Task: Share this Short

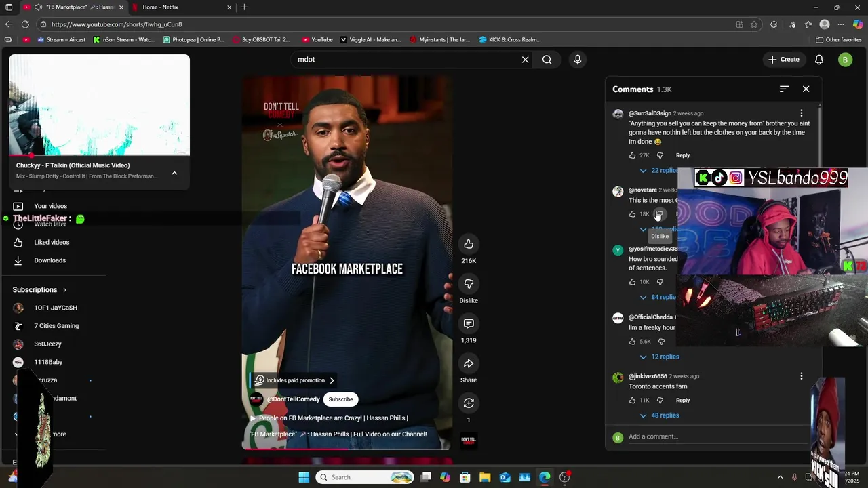Action: [469, 364]
